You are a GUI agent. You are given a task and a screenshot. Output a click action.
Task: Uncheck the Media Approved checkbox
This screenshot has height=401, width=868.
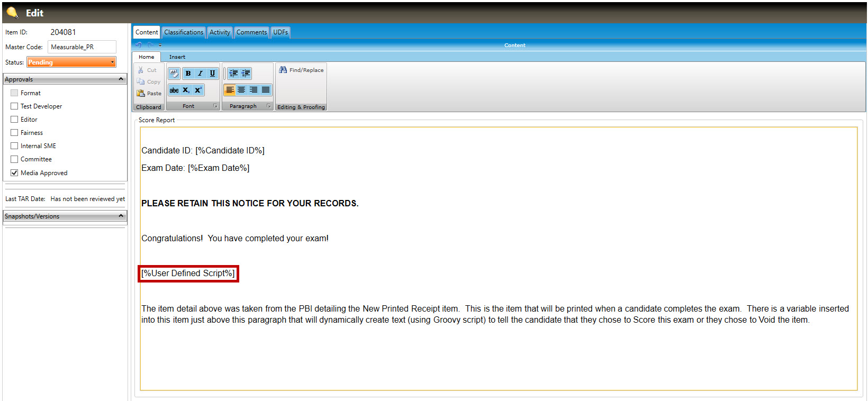pyautogui.click(x=14, y=173)
